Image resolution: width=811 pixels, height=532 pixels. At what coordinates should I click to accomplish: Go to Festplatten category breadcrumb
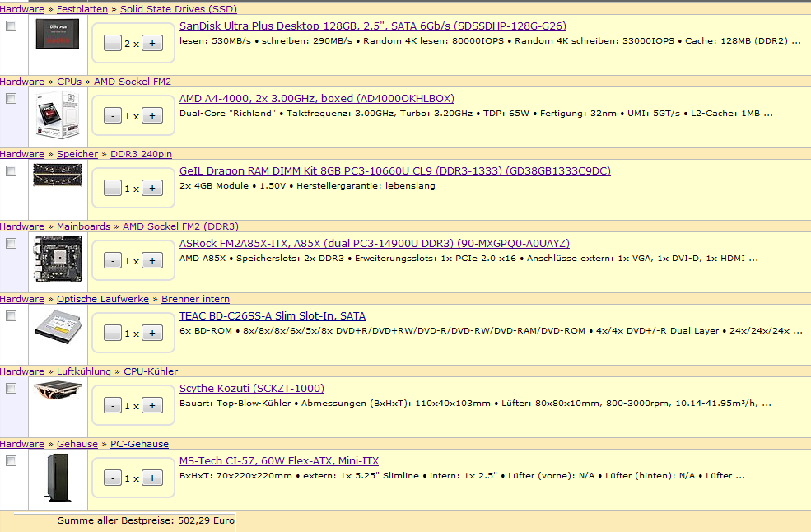coord(82,9)
